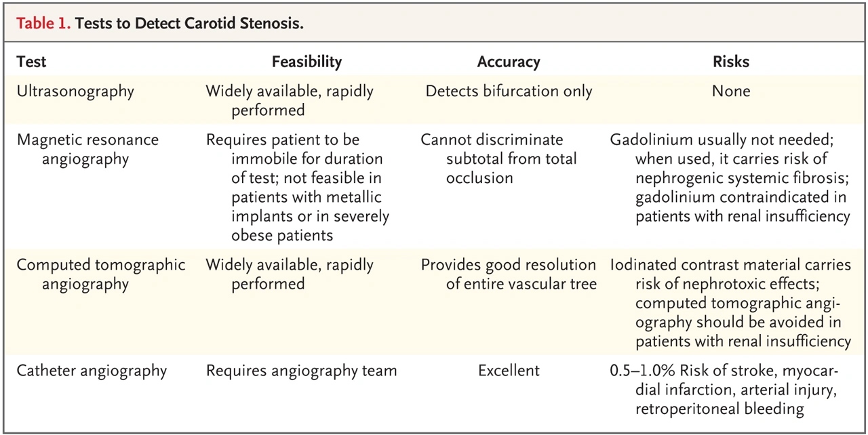Click 'Requires patient to be immobile' feasibility cell
Image resolution: width=868 pixels, height=435 pixels.
(298, 187)
